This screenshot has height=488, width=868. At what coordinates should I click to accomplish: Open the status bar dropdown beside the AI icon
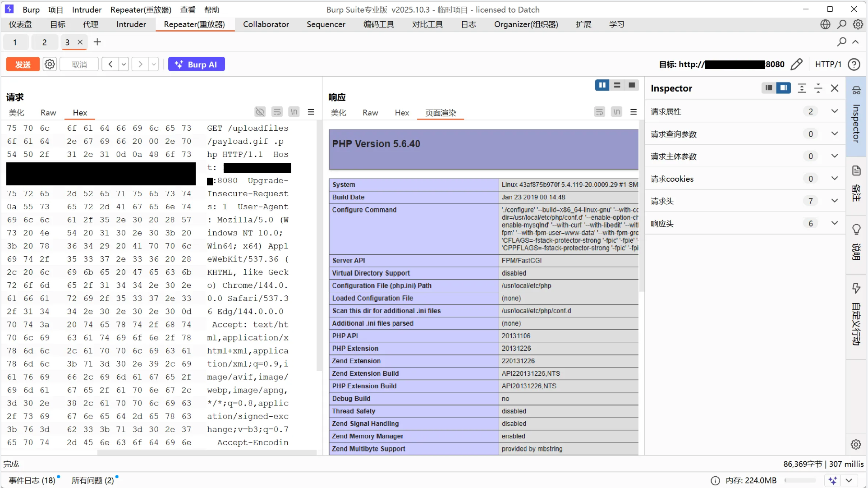[x=849, y=480]
